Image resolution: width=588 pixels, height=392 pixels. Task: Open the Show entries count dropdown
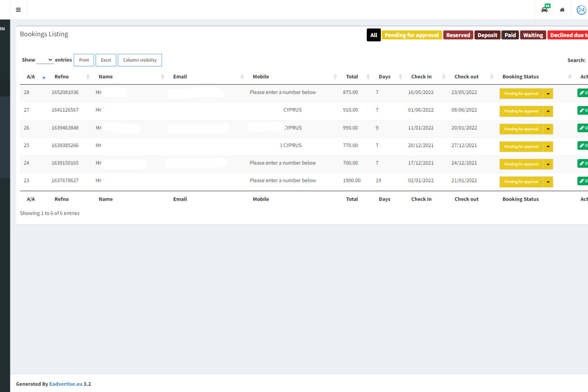coord(45,60)
